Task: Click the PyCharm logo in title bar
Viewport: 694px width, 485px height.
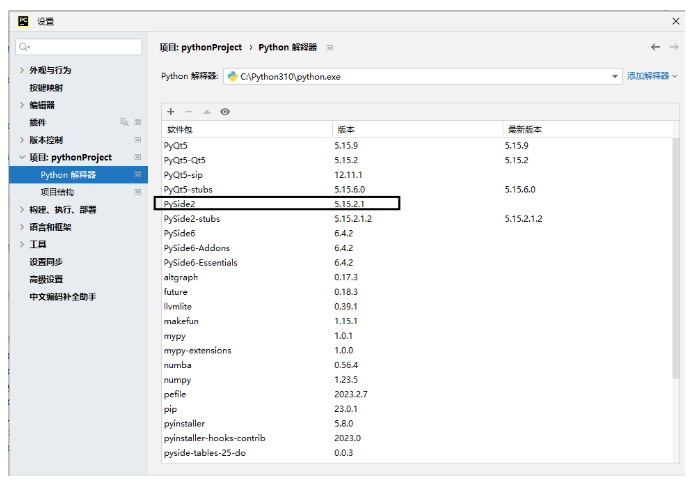Action: click(23, 21)
